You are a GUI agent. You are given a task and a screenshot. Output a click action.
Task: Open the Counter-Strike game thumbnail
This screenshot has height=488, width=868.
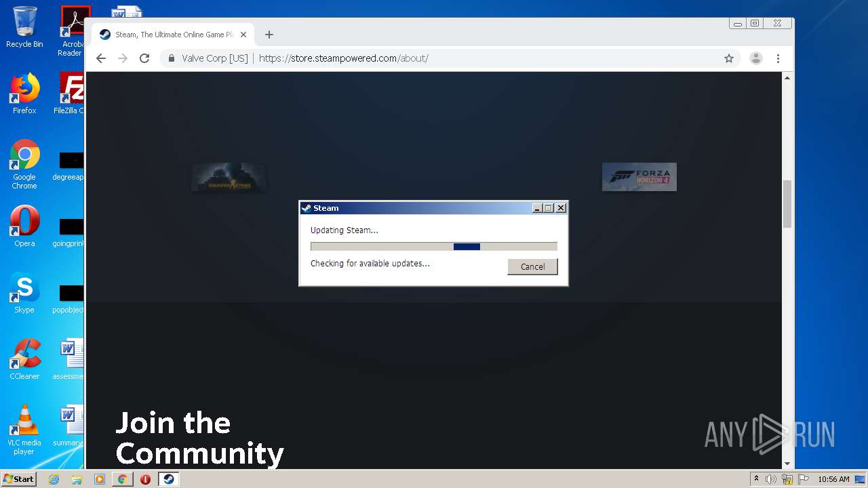click(x=229, y=177)
